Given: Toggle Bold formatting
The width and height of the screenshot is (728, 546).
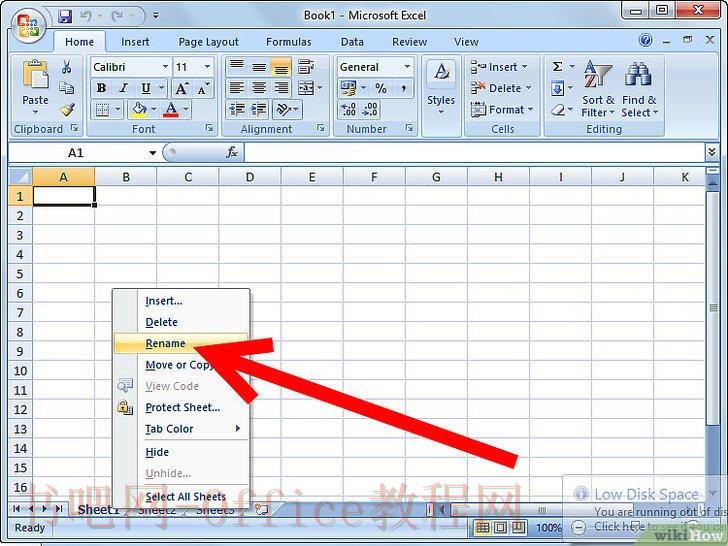Looking at the screenshot, I should (x=102, y=88).
